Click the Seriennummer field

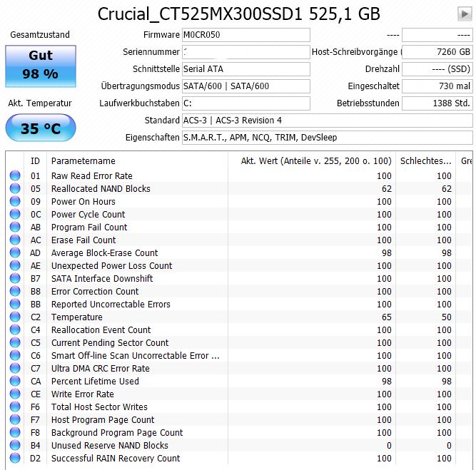click(x=246, y=52)
